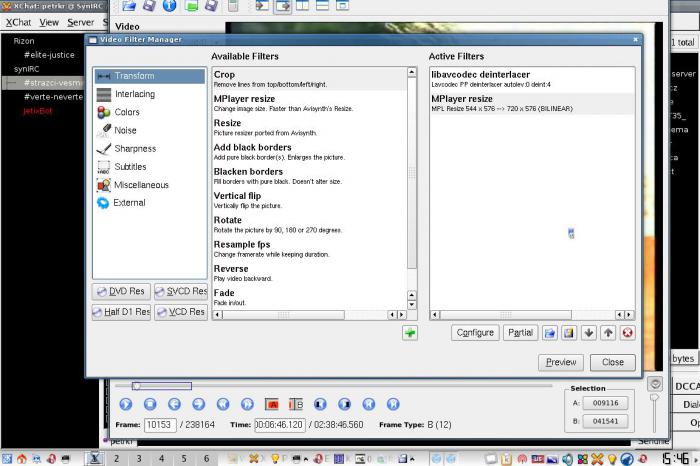Viewport: 700px width, 466px height.
Task: Load a filter set using folder icon
Action: (x=550, y=333)
